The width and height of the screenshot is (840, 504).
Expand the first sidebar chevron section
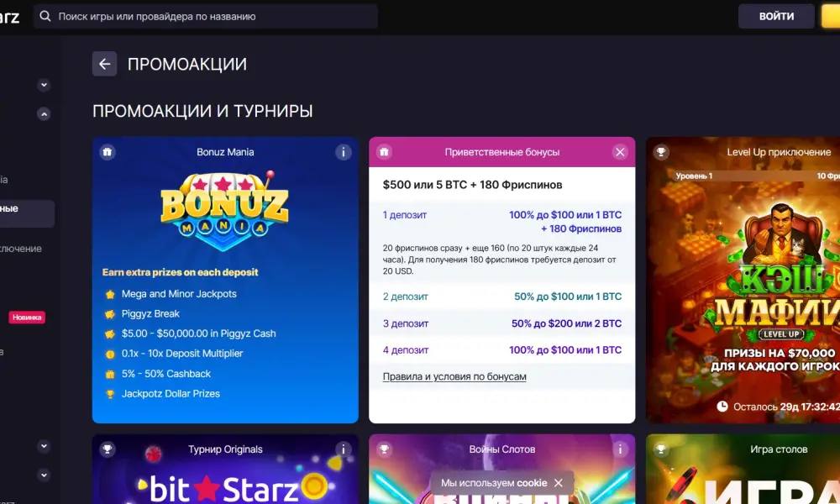44,85
